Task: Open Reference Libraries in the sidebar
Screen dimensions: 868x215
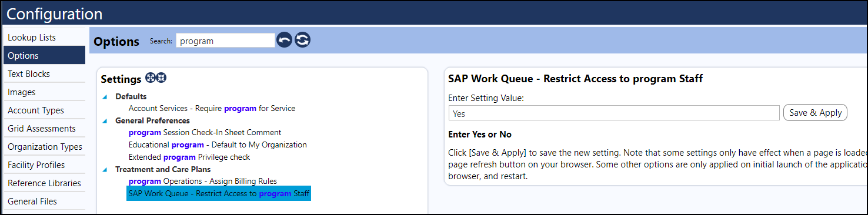Action: click(44, 183)
